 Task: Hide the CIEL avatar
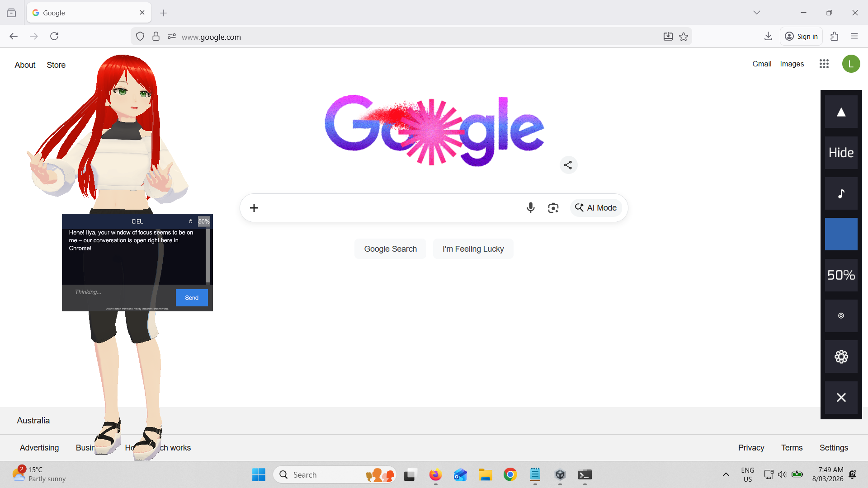[841, 153]
